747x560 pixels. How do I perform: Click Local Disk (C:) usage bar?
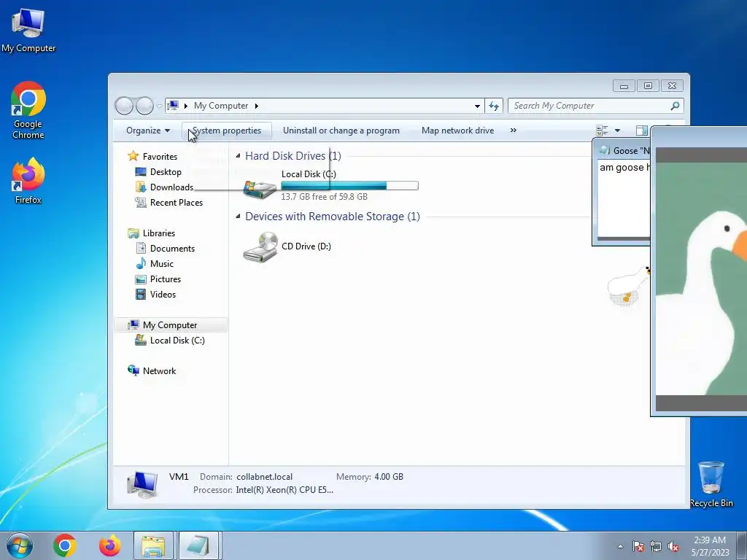[349, 186]
